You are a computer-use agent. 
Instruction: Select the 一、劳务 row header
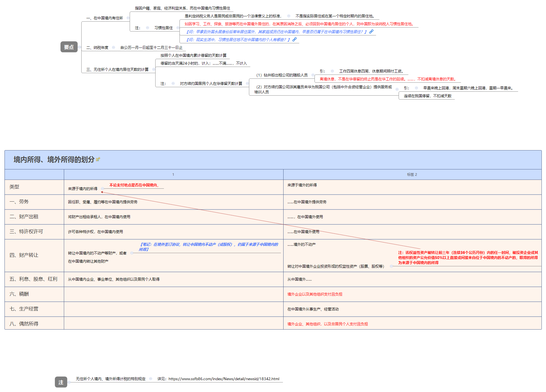click(x=19, y=202)
